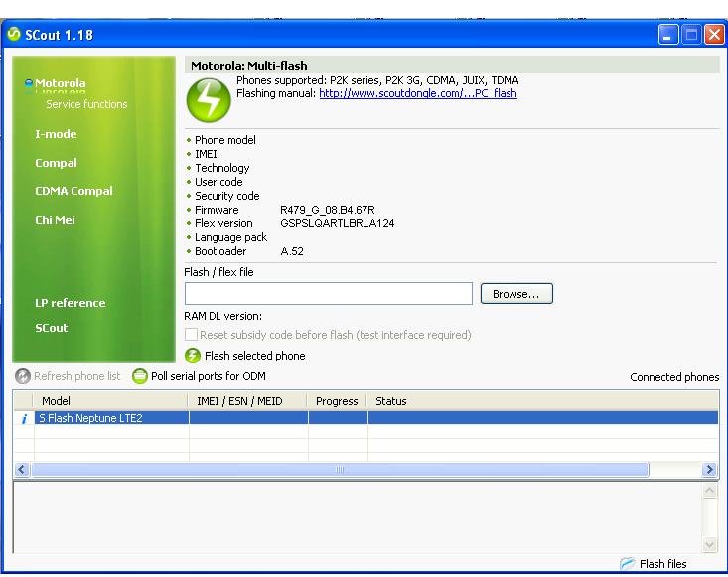Click the horizontal scrollbar left arrow
This screenshot has height=577, width=728.
pyautogui.click(x=22, y=470)
